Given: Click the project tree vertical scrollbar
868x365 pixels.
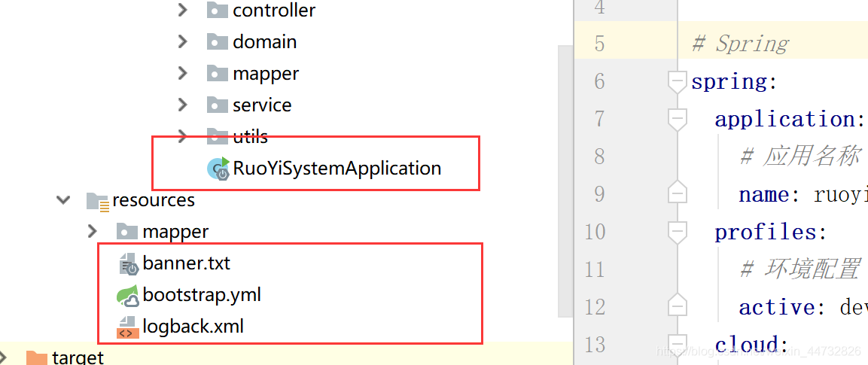Looking at the screenshot, I should [x=566, y=181].
